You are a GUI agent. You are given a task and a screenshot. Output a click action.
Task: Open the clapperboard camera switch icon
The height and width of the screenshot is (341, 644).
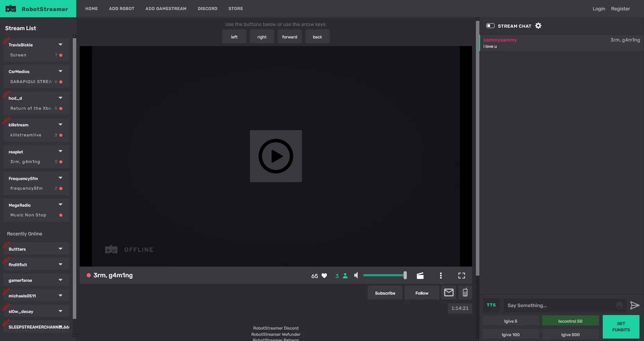(420, 276)
